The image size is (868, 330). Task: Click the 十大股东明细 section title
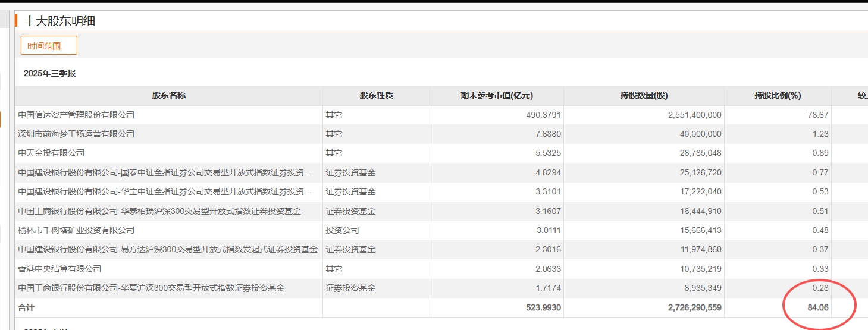(59, 21)
